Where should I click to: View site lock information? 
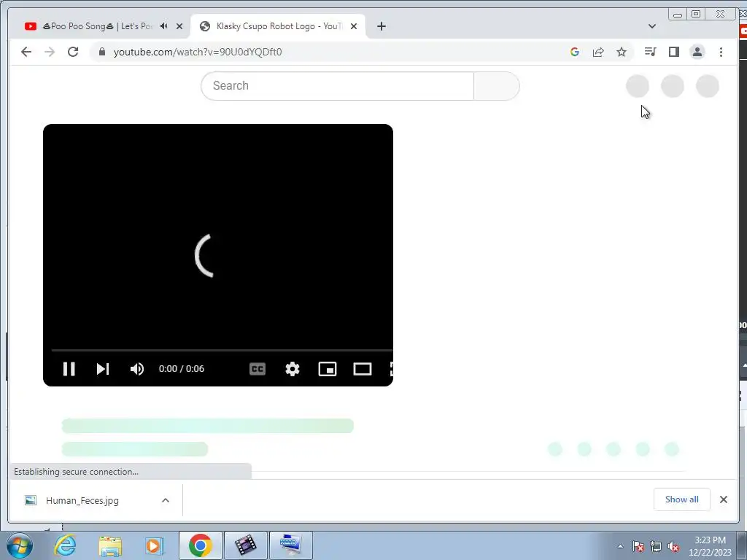click(x=101, y=52)
